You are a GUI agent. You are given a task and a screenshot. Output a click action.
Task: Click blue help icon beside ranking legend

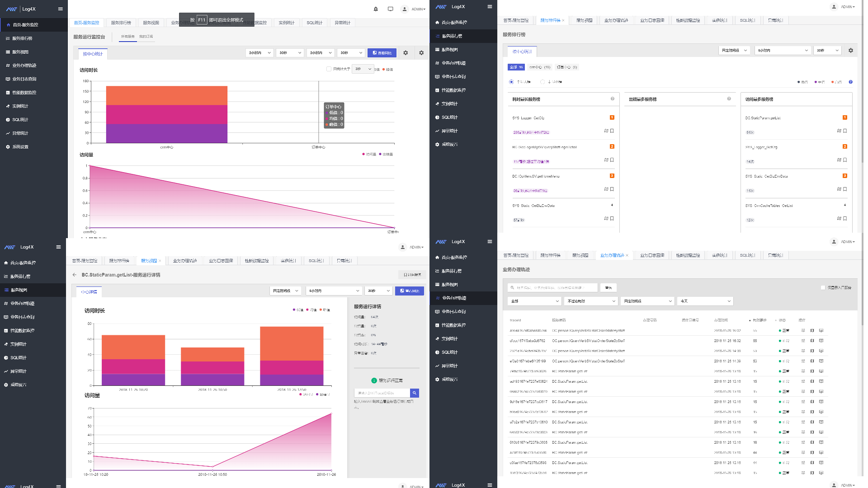(851, 82)
